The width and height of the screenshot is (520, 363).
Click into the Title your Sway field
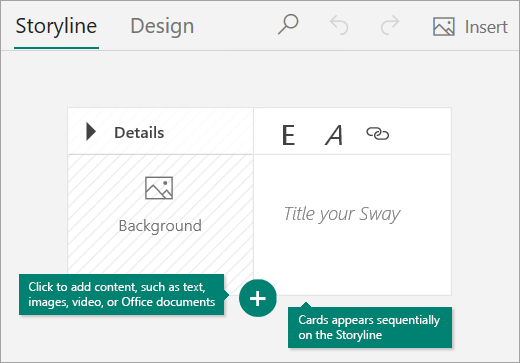(x=342, y=214)
